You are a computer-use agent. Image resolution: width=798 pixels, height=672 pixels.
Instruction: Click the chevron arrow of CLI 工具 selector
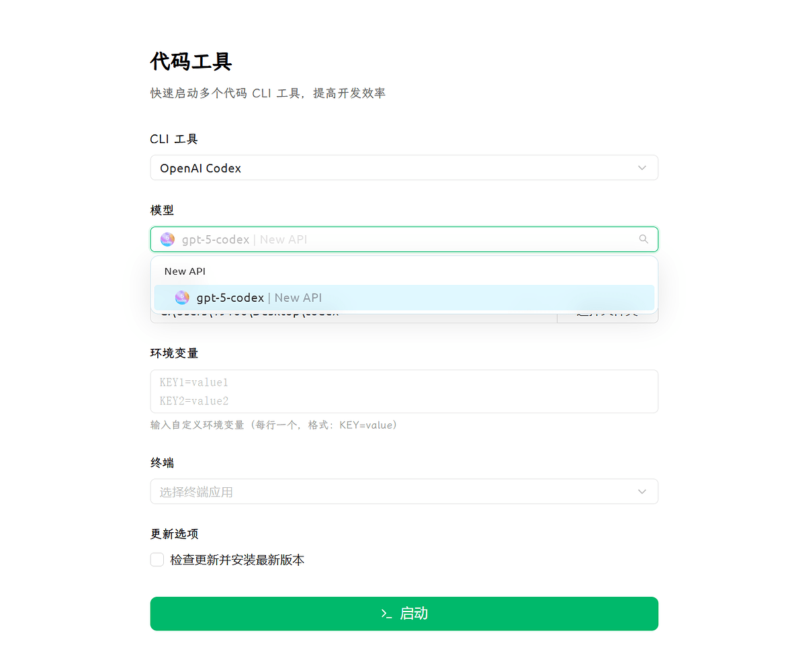[641, 168]
